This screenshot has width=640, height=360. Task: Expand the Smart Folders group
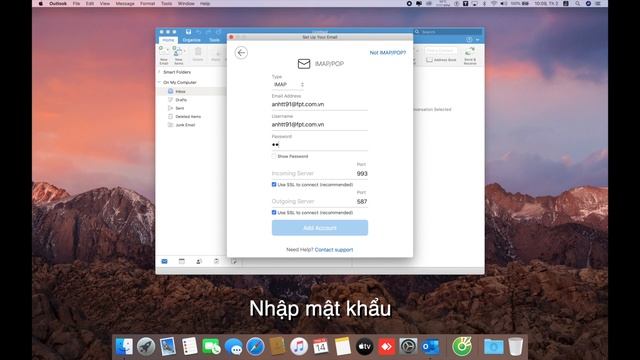point(159,72)
